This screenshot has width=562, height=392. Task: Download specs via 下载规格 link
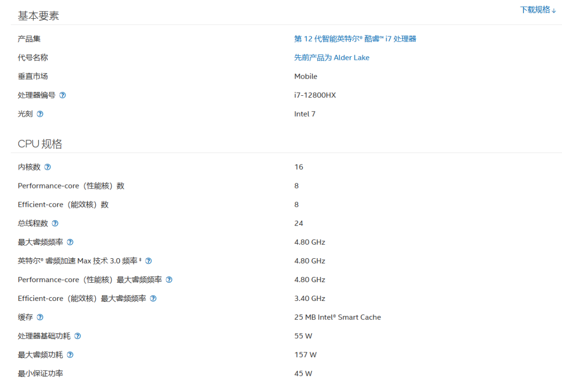[538, 10]
